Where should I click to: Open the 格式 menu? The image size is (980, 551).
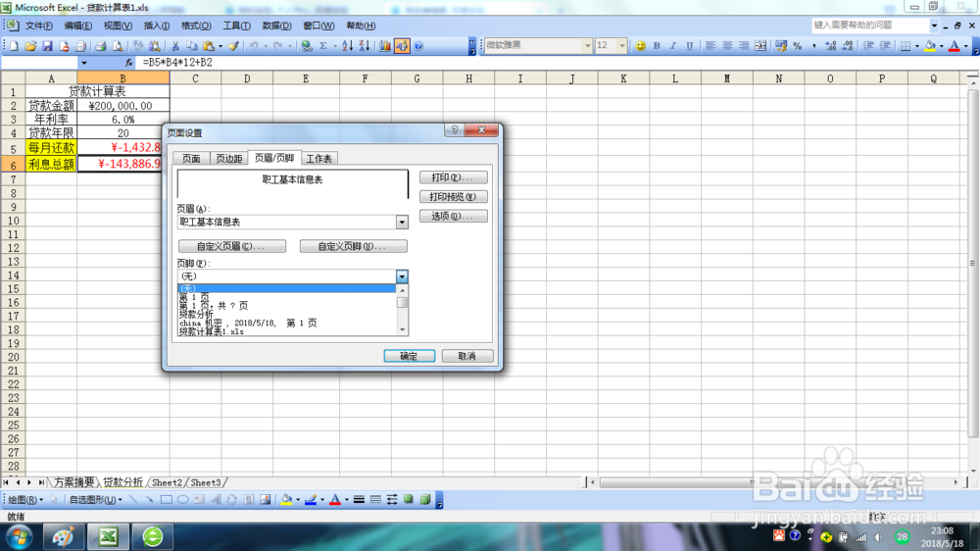[x=196, y=25]
